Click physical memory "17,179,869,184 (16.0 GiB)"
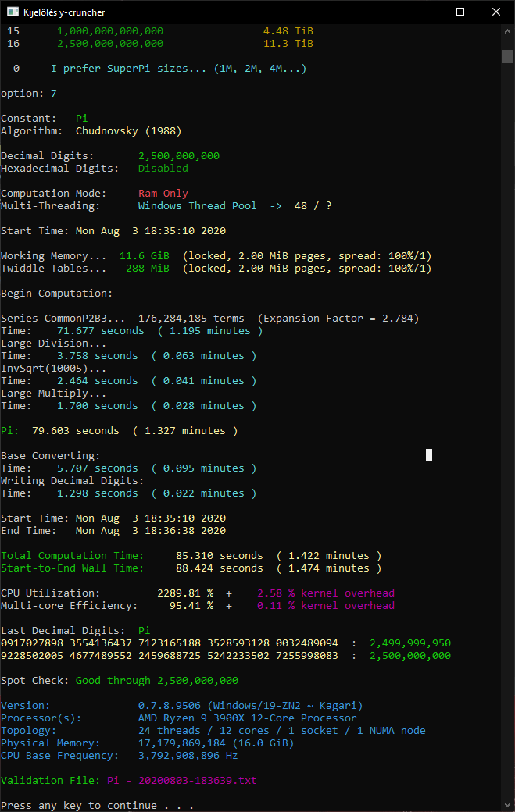The width and height of the screenshot is (515, 812). 216,743
